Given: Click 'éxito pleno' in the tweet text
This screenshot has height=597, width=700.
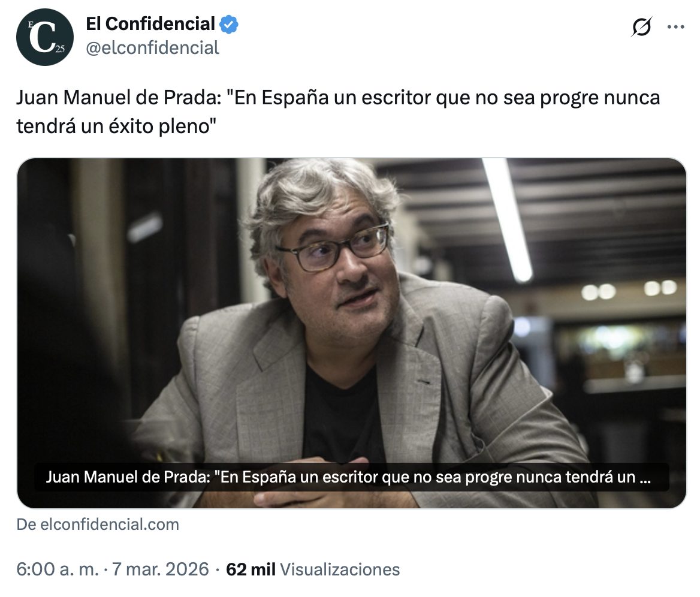Looking at the screenshot, I should 162,126.
